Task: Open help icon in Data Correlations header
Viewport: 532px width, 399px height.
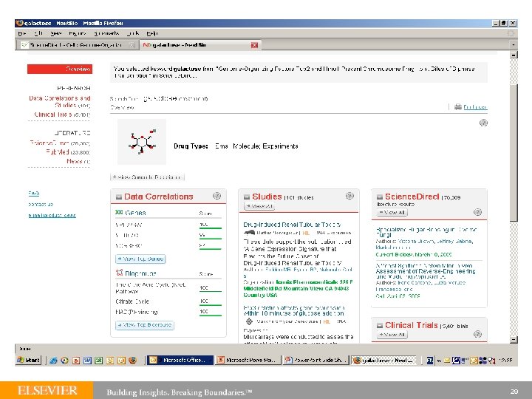Action: point(216,196)
